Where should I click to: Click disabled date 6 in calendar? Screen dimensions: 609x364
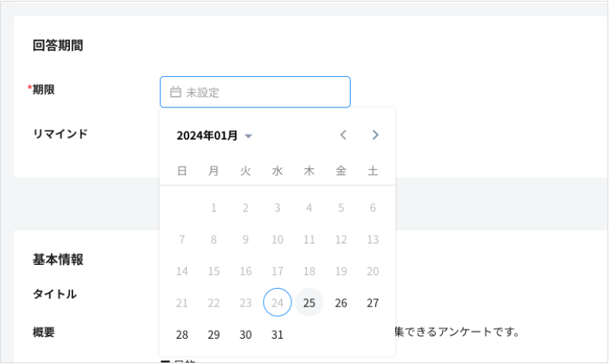[x=373, y=208]
